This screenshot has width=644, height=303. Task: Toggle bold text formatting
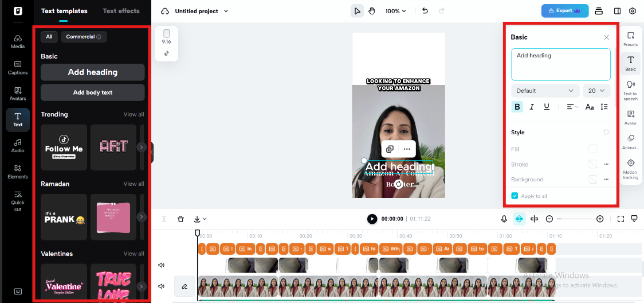point(517,107)
